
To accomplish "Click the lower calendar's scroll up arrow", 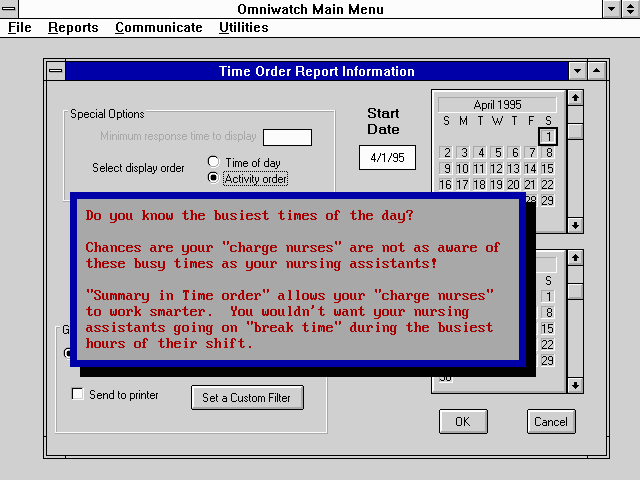I will click(575, 258).
